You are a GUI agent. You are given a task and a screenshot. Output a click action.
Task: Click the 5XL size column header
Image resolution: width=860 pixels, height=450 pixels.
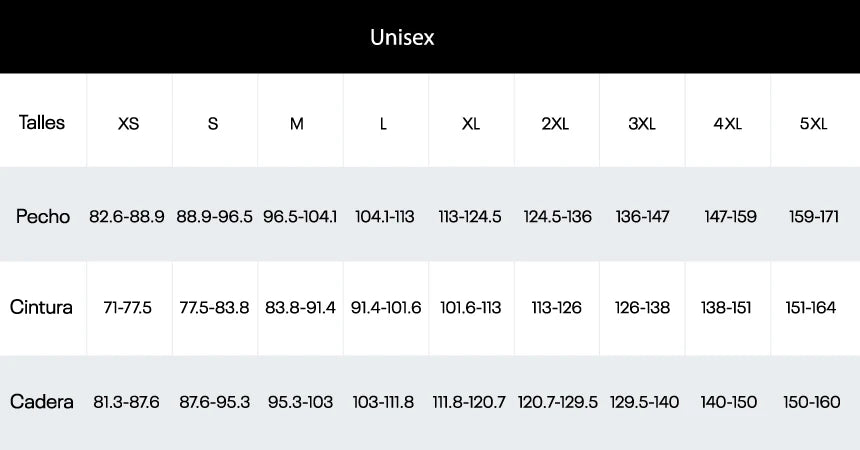[x=813, y=124]
